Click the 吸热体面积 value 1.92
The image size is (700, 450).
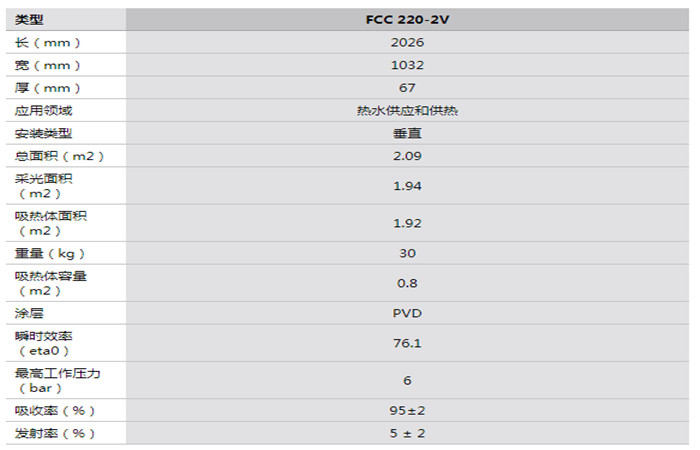[407, 223]
